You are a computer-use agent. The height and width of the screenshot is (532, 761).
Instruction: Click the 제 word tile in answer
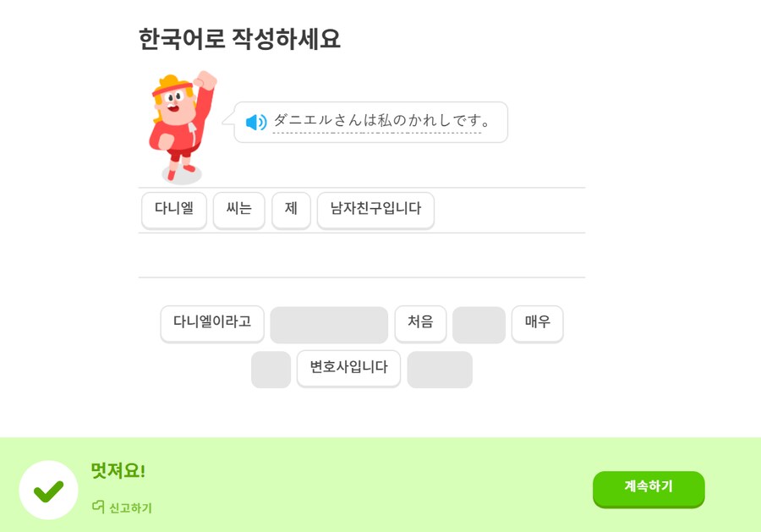(291, 210)
